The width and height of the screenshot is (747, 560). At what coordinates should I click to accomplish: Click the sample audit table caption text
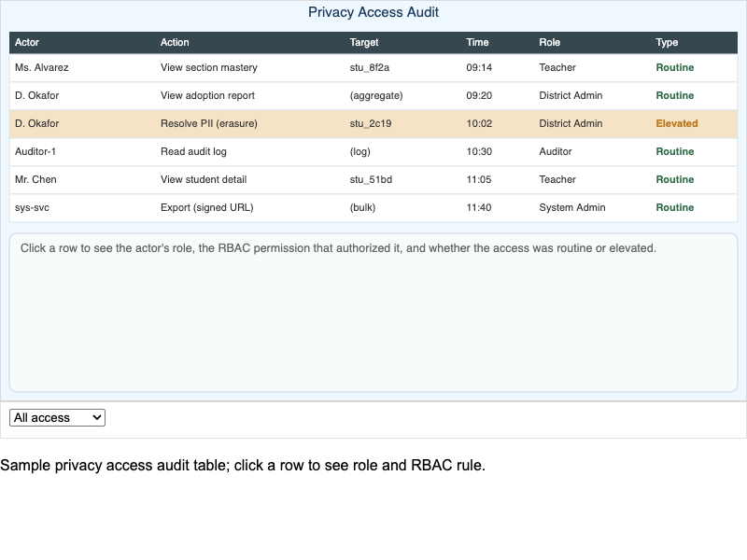click(243, 465)
